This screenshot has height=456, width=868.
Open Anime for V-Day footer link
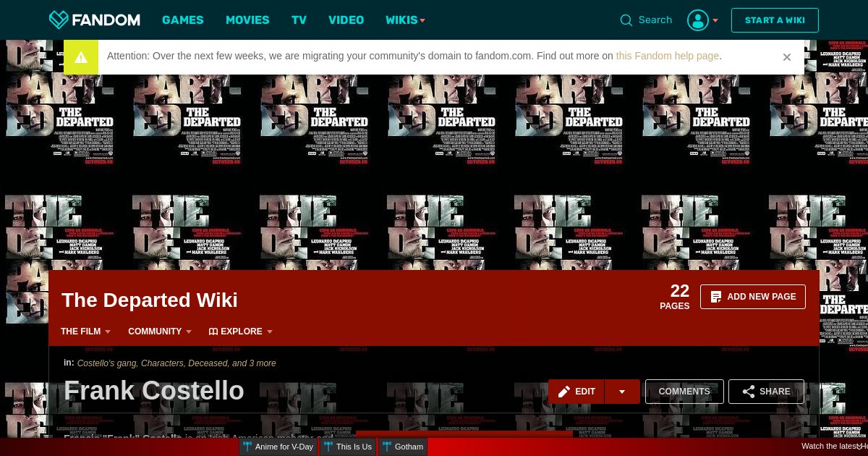278,447
